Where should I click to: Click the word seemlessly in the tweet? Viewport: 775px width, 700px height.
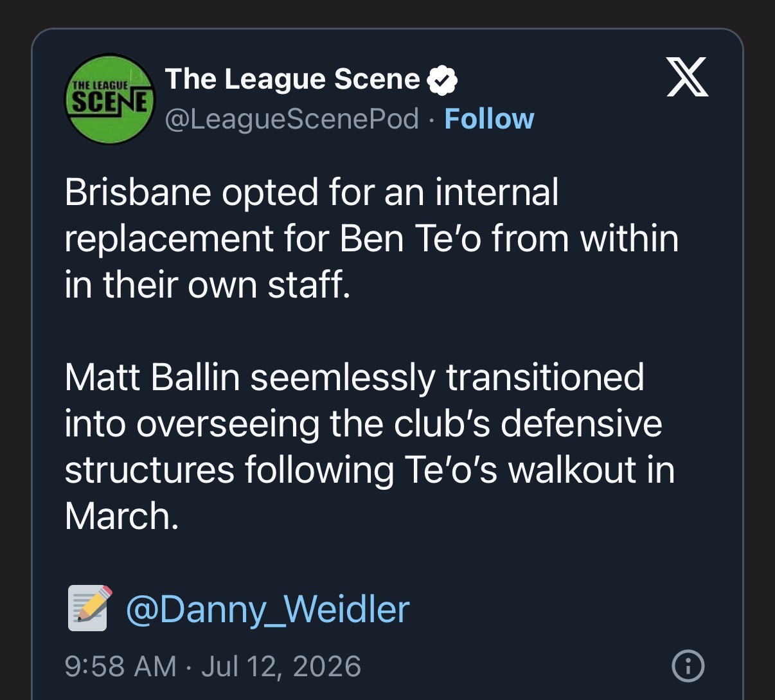(343, 378)
